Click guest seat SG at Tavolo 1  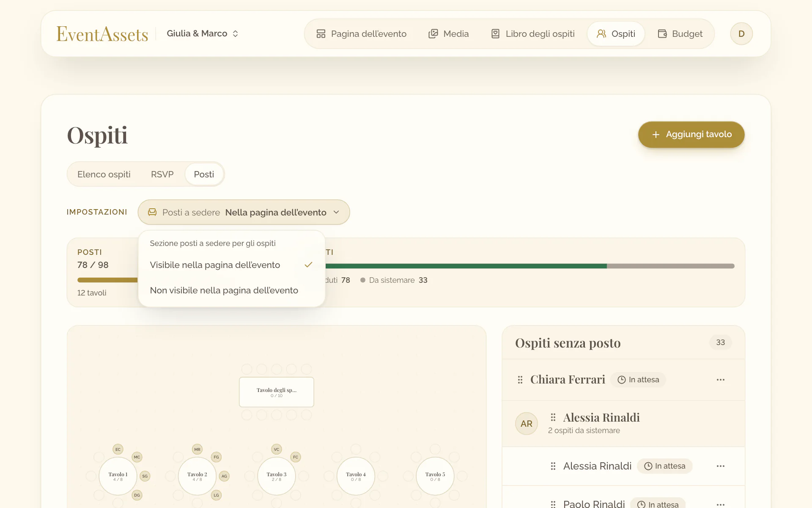tap(145, 476)
